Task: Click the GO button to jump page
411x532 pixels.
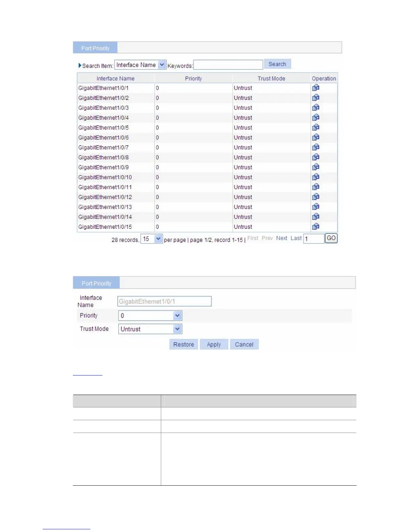Action: [331, 238]
